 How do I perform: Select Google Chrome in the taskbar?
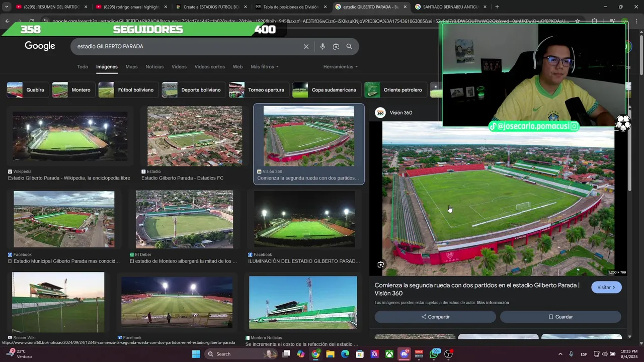point(315,354)
